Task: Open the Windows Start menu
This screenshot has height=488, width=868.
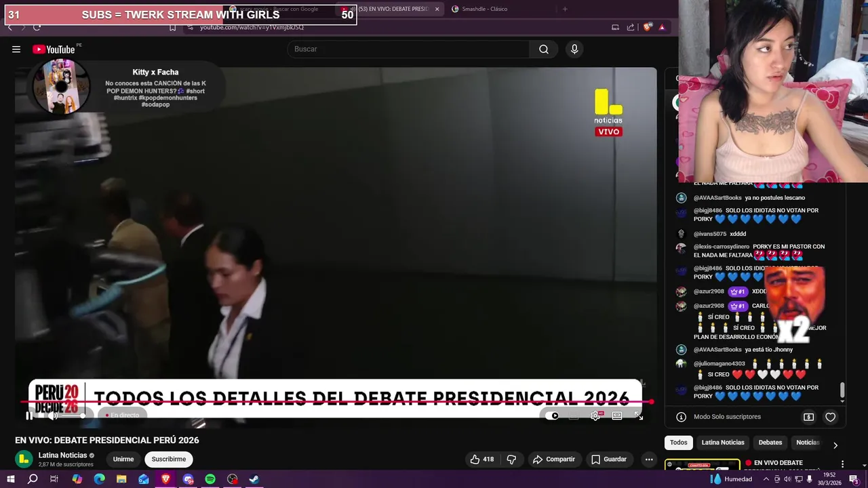Action: coord(10,479)
